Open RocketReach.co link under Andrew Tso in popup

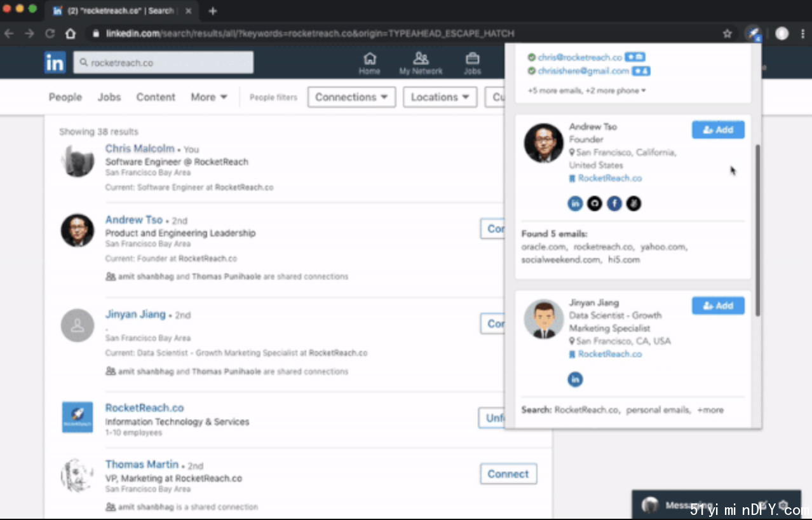[610, 179]
